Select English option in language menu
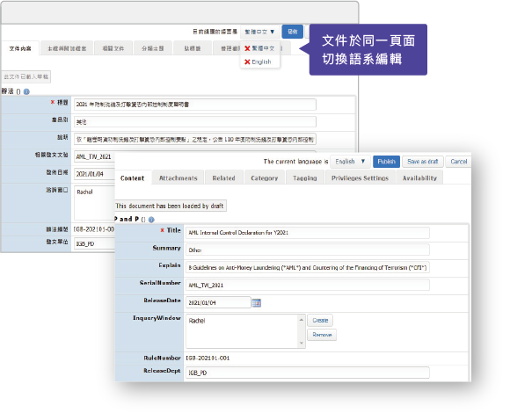The height and width of the screenshot is (420, 510). (261, 62)
